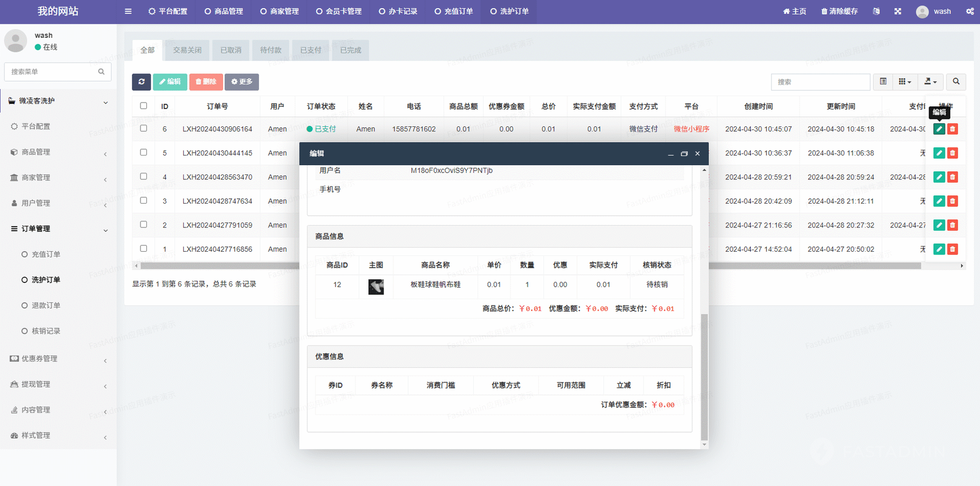Delete order row ID 6
This screenshot has height=486, width=980.
click(952, 129)
